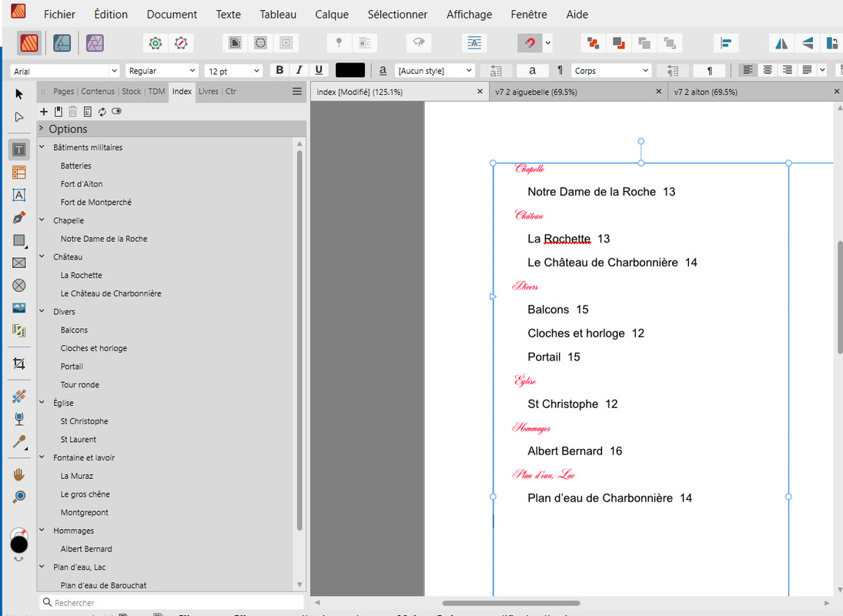Select the Zoom tool
Screen dimensions: 843x616
(18, 497)
